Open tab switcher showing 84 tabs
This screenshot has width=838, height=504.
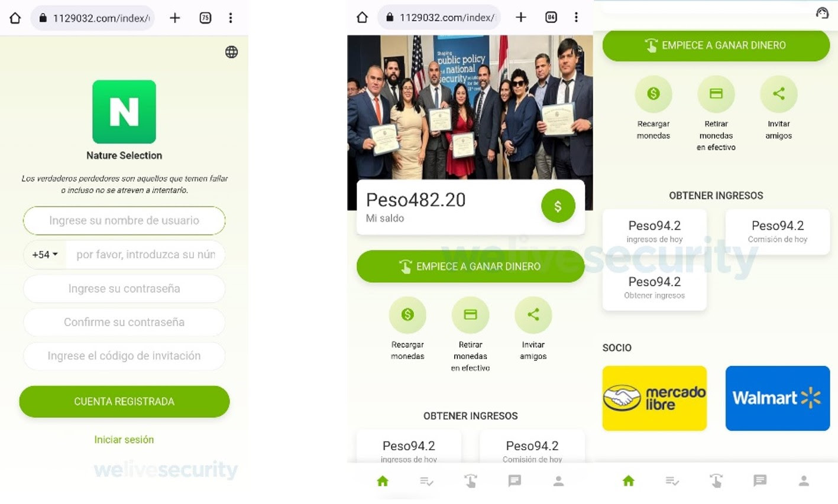coord(551,17)
